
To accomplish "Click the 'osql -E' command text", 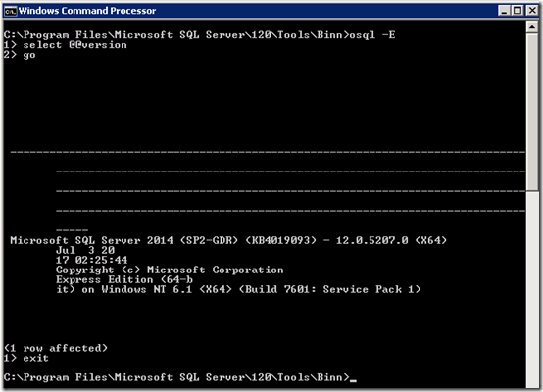I will tap(372, 35).
